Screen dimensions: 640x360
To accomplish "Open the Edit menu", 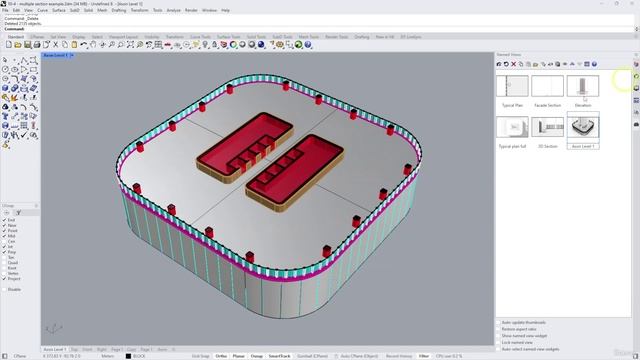I will pyautogui.click(x=16, y=10).
